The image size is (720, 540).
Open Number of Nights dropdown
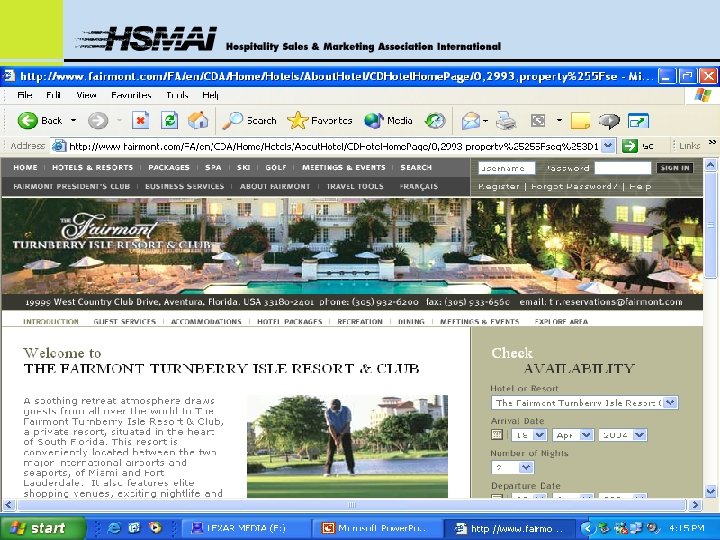pos(512,467)
